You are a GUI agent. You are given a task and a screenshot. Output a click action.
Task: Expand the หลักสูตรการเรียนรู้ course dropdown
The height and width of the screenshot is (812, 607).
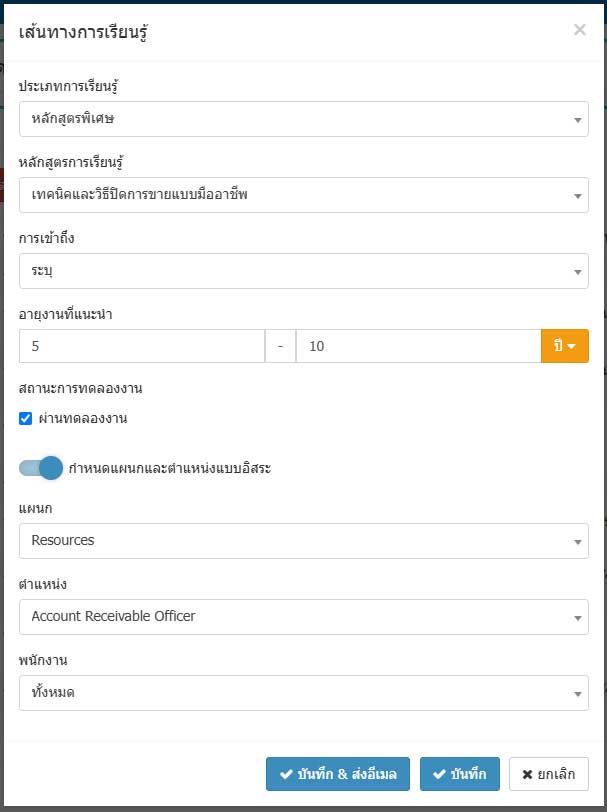[304, 195]
